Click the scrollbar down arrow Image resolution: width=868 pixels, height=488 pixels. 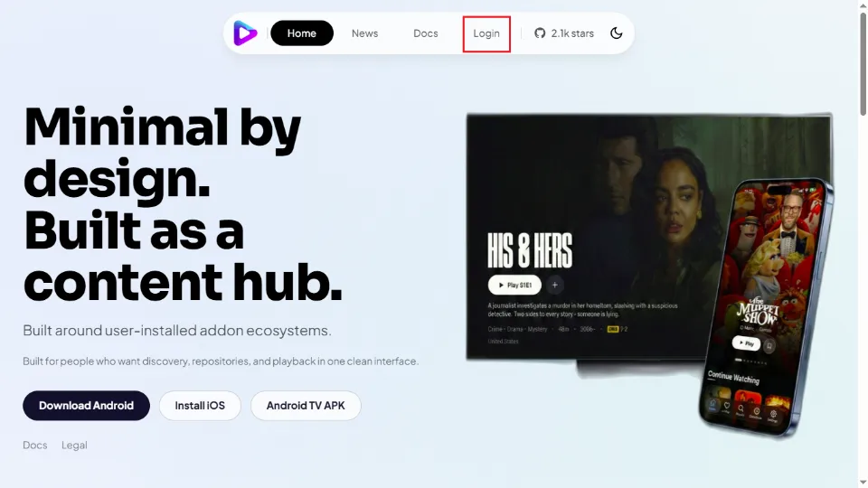click(863, 483)
